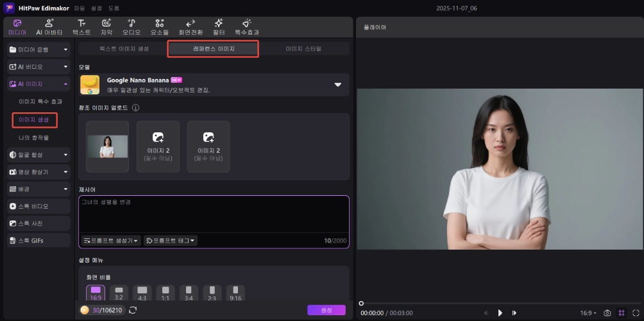Select the 3:2 aspect ratio

point(119,293)
